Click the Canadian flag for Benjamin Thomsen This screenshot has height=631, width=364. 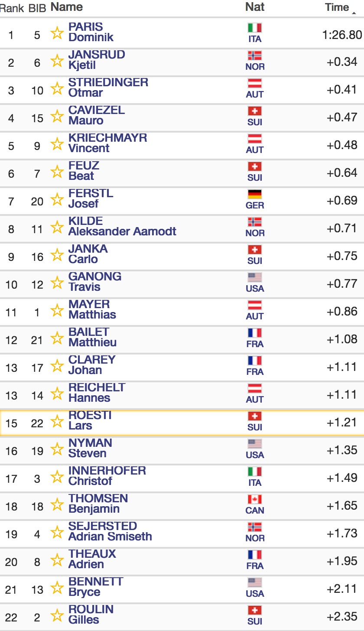pyautogui.click(x=255, y=499)
